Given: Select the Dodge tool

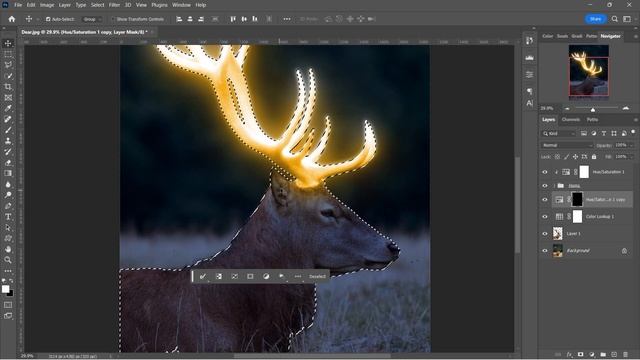Looking at the screenshot, I should coord(8,195).
